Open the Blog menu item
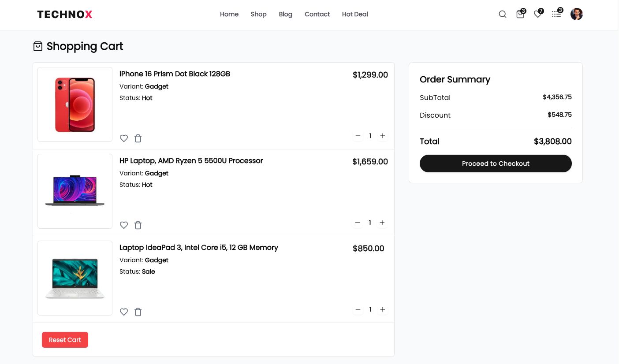The image size is (619, 364). (x=286, y=14)
